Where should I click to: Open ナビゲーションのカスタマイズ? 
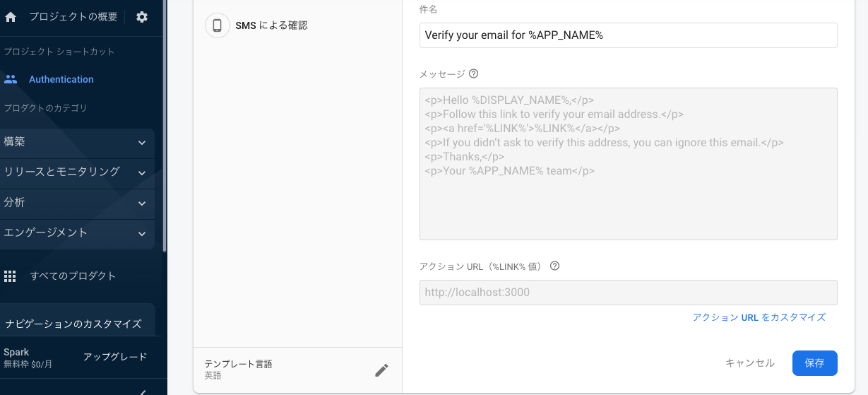click(73, 324)
